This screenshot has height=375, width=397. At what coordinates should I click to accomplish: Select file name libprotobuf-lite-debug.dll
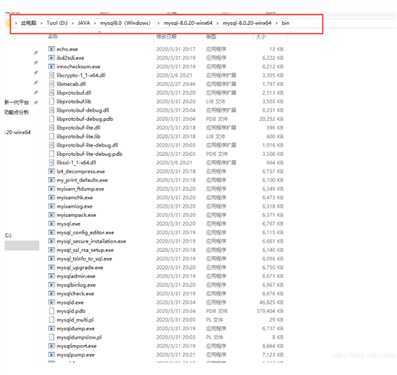(x=87, y=145)
